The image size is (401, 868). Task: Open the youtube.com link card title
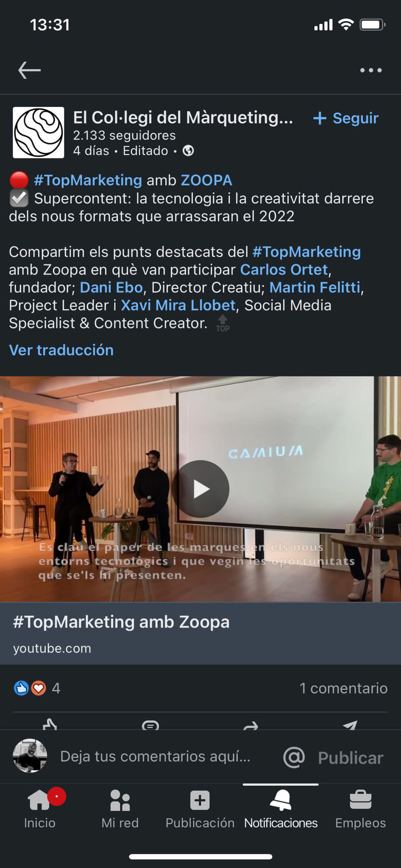[121, 622]
